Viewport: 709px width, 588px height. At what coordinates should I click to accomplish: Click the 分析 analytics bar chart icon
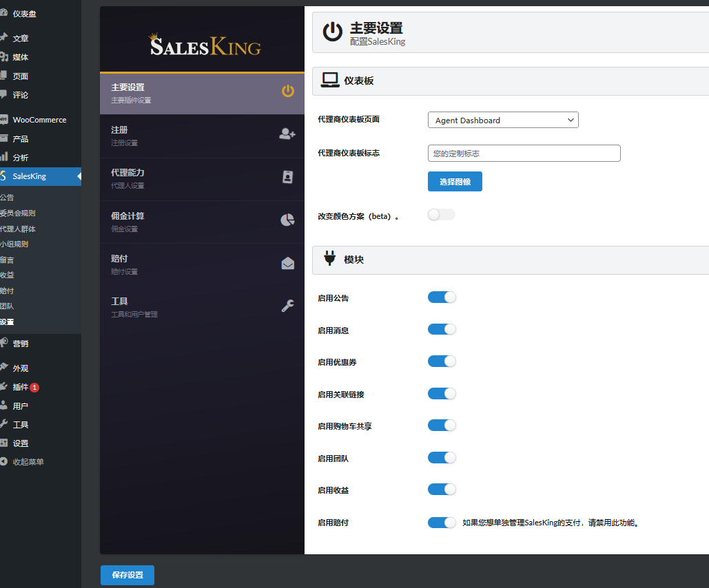coord(3,157)
